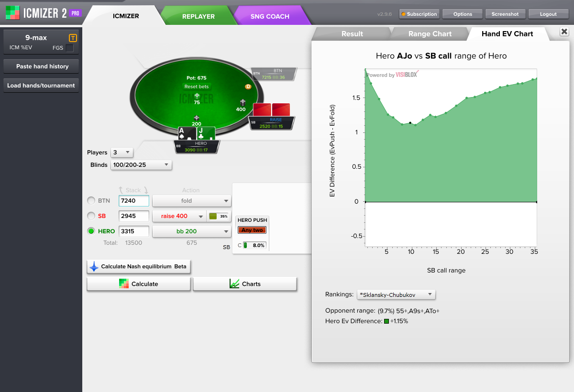Click the Calculate colored grid icon
Viewport: 574px width, 392px height.
click(x=124, y=284)
